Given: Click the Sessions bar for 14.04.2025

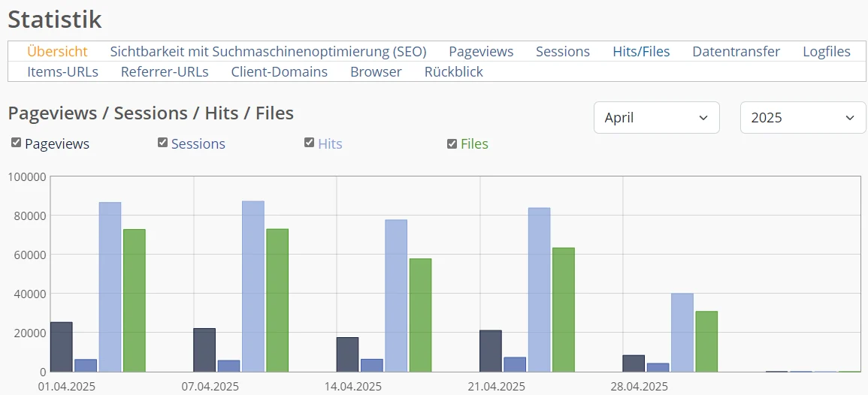Looking at the screenshot, I should click(x=372, y=366).
